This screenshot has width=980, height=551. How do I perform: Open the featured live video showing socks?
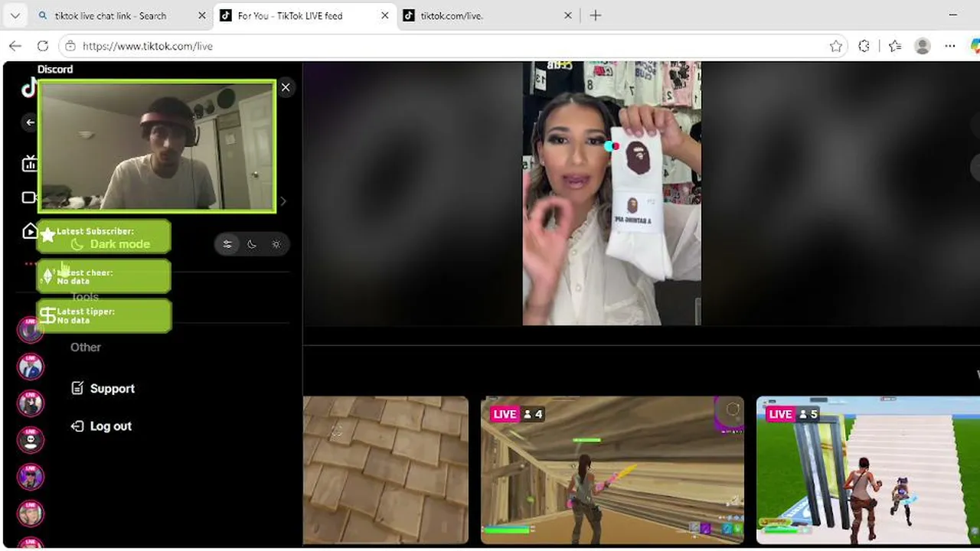point(612,193)
